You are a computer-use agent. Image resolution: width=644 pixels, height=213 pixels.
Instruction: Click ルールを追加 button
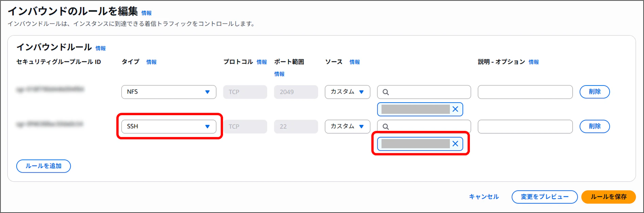click(x=44, y=166)
